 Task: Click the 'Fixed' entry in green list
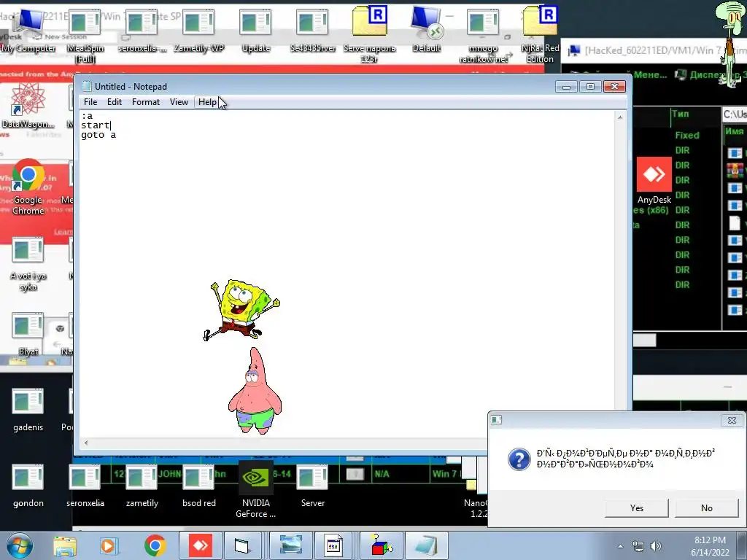click(x=687, y=135)
